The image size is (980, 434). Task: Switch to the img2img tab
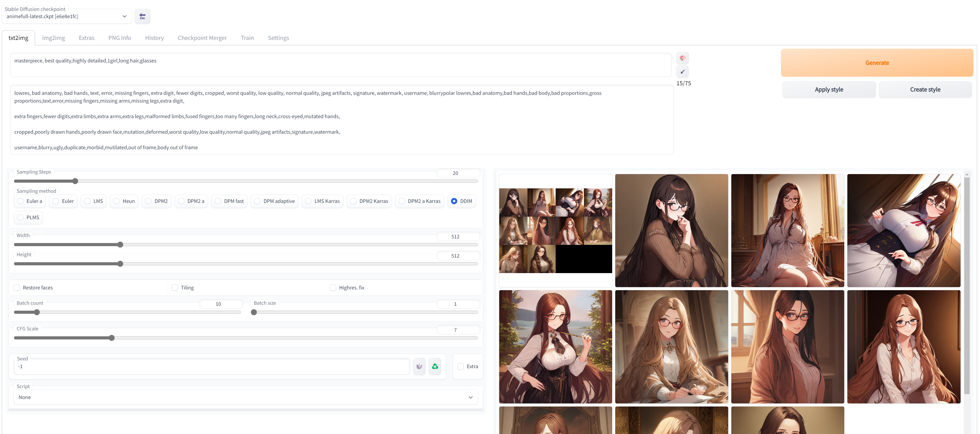tap(53, 38)
